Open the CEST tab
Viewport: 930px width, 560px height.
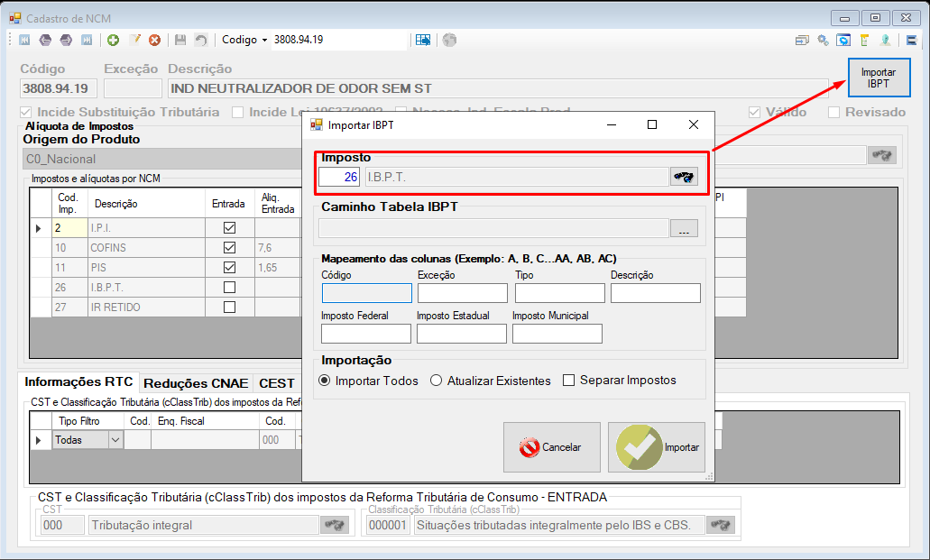(x=276, y=383)
